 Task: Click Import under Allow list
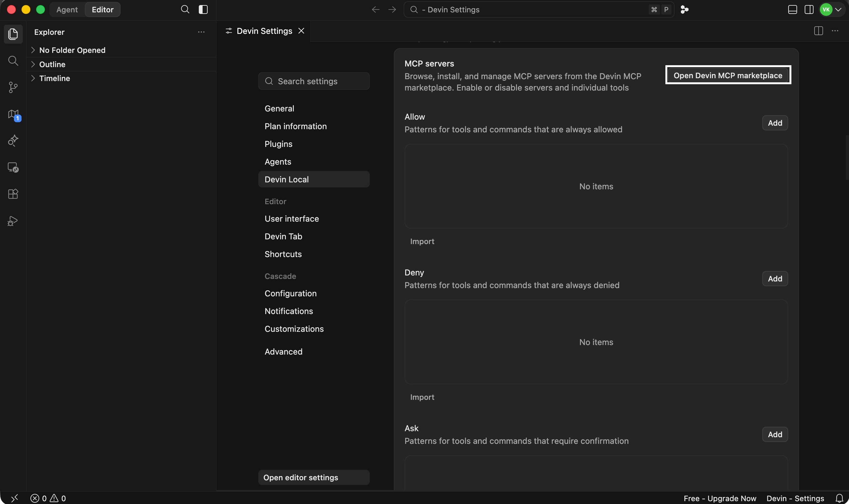tap(422, 242)
